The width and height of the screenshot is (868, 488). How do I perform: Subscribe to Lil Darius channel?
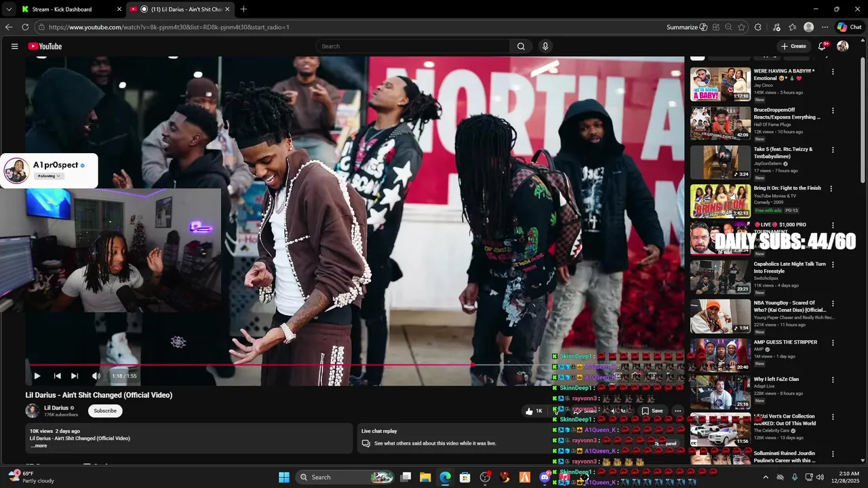105,411
